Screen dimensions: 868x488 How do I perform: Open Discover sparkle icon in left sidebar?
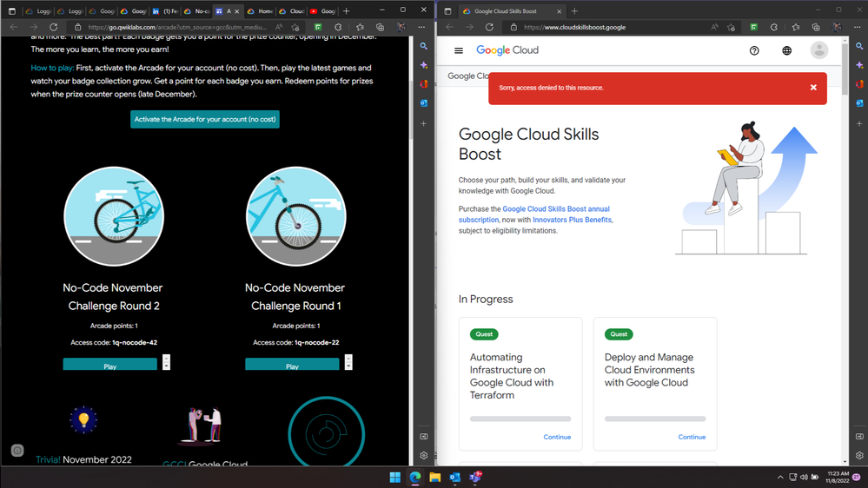pos(423,65)
